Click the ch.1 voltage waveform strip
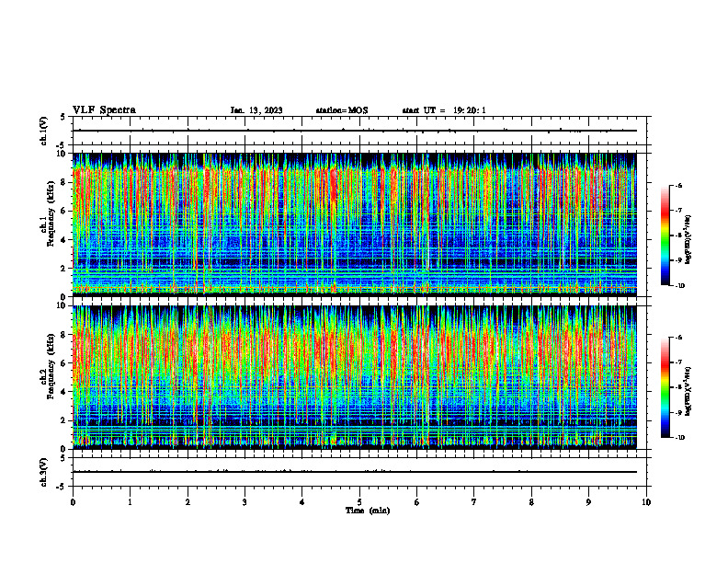This screenshot has height=563, width=728. 359,131
